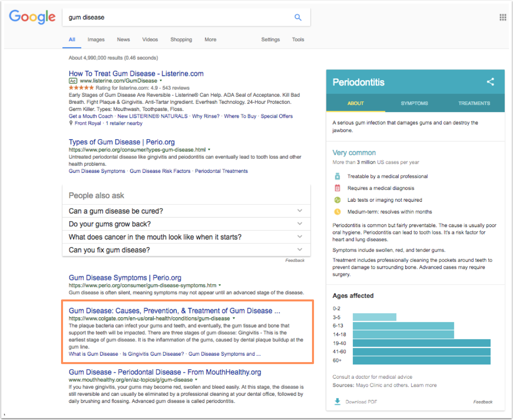Click the Ad badge on the Listerine result
This screenshot has width=513, height=420.
73,81
